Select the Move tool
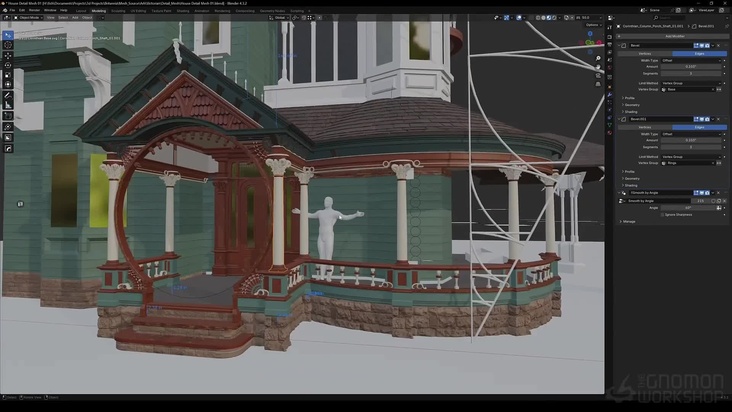The image size is (732, 412). tap(8, 55)
